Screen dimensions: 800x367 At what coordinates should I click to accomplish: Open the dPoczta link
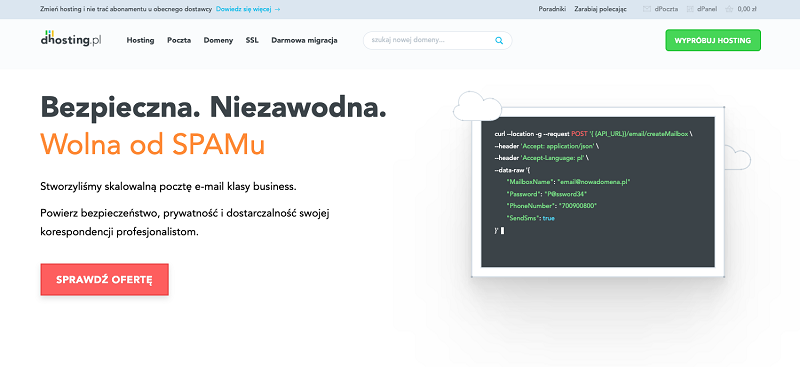666,9
